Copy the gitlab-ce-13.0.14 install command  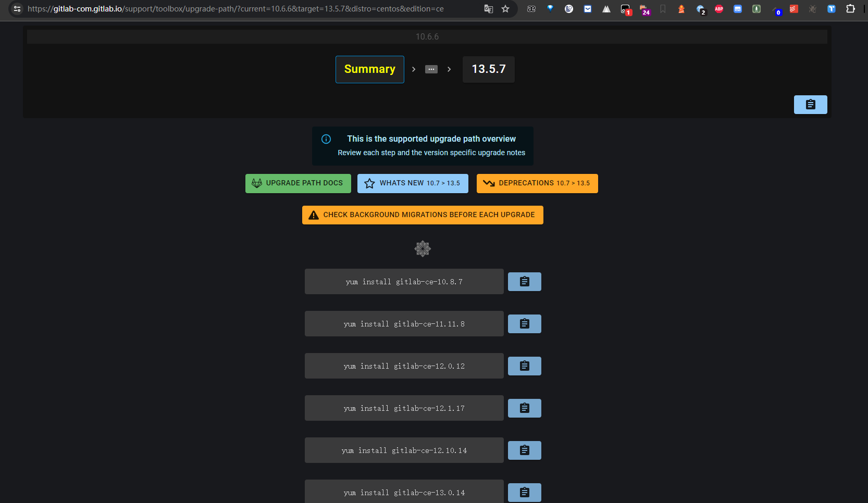point(525,493)
